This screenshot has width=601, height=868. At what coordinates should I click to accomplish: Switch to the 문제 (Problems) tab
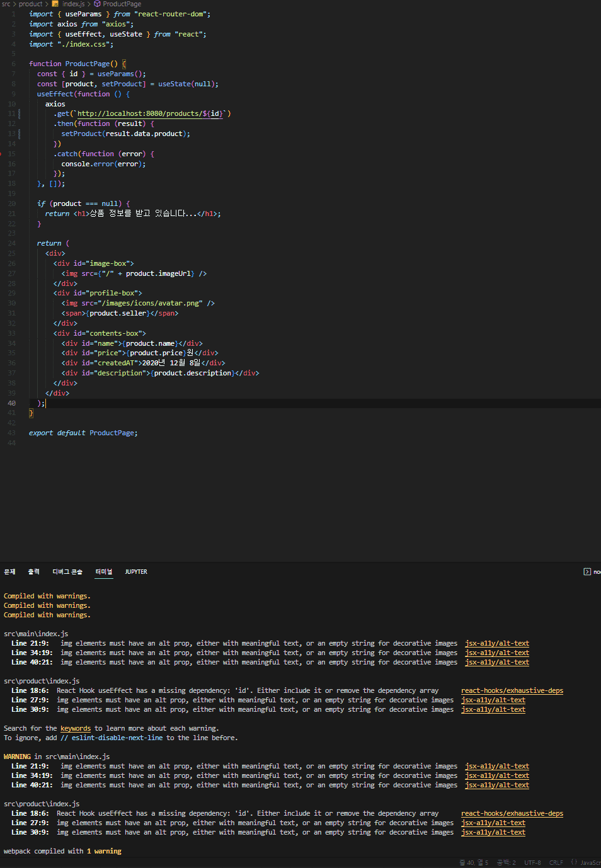point(9,572)
